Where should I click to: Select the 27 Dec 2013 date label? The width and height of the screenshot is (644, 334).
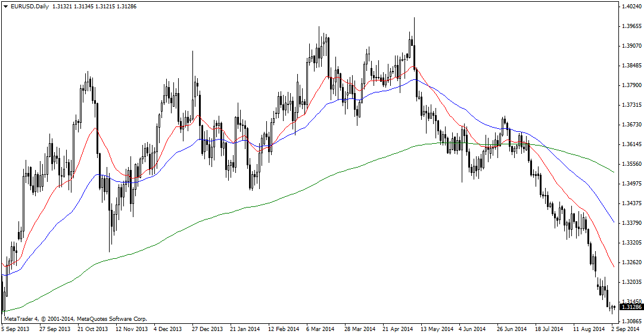point(207,329)
